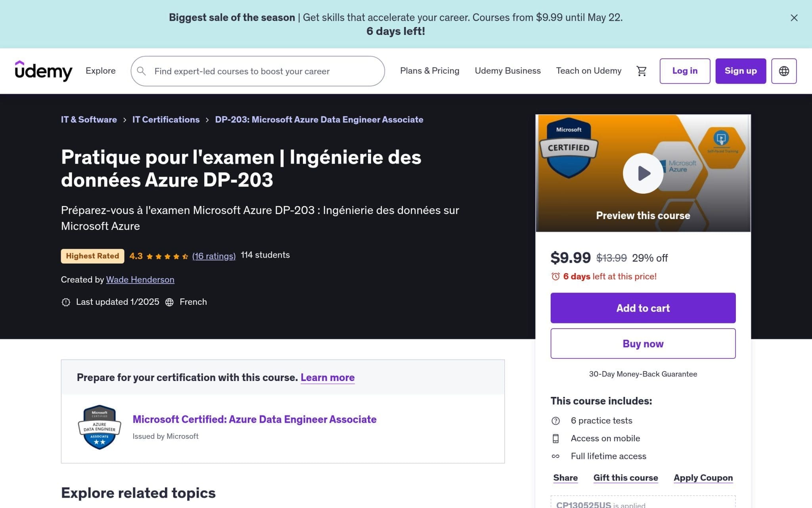Click the practice tests question icon
The width and height of the screenshot is (812, 508).
pos(555,421)
